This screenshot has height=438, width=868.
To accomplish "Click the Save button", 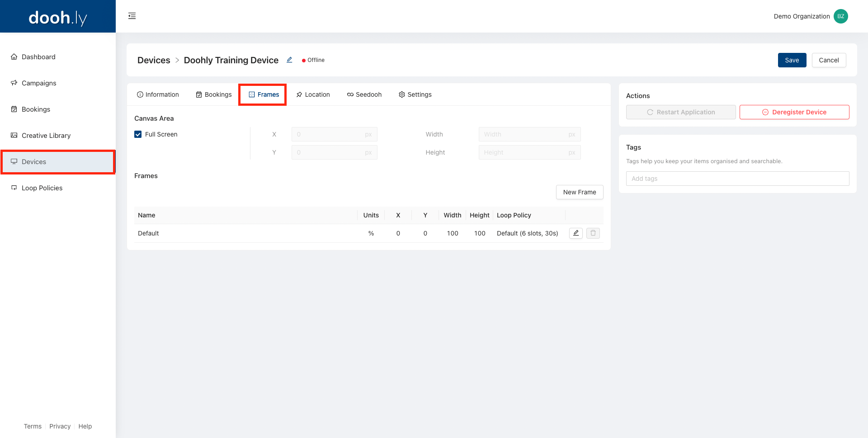I will [792, 60].
